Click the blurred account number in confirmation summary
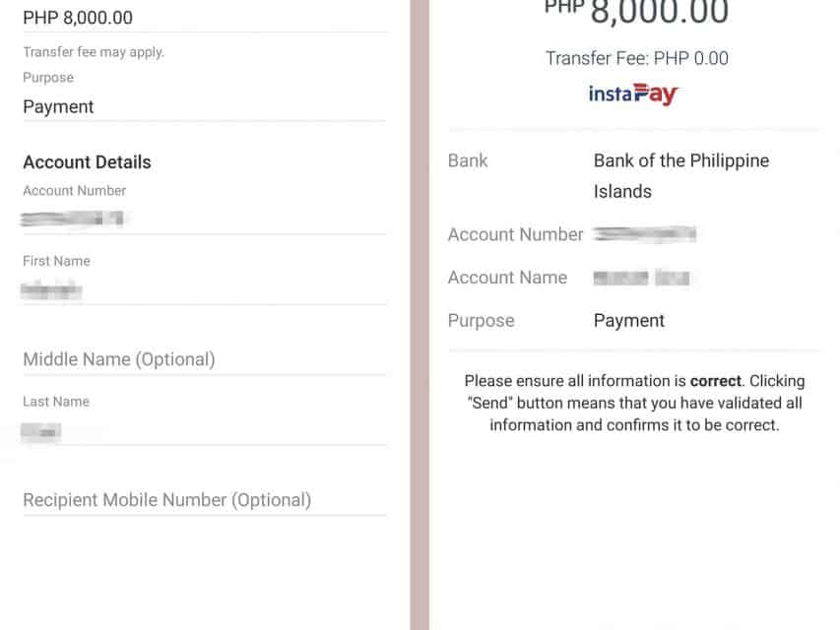Image resolution: width=840 pixels, height=630 pixels. [645, 234]
